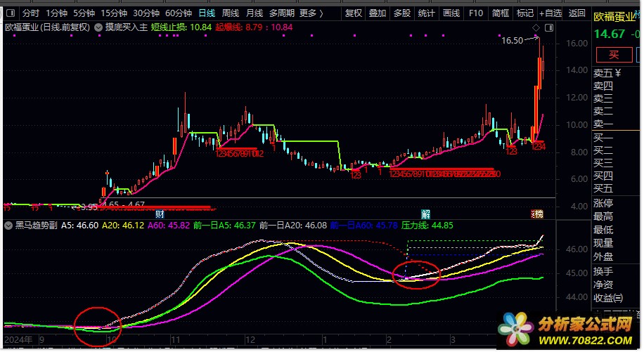Collapse the 黑马趋势副 indicator with its circle arrow
This screenshot has width=644, height=352.
click(8, 226)
